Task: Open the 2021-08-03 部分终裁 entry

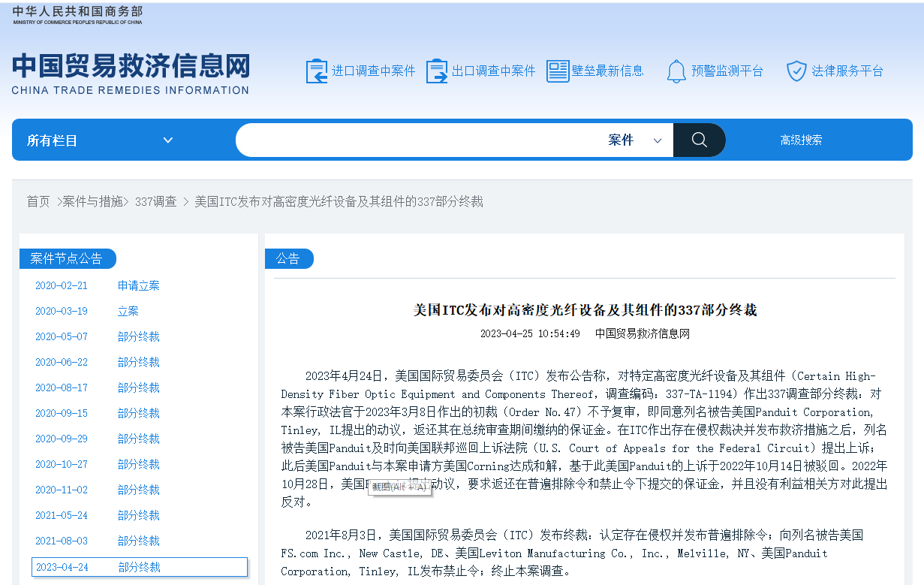Action: click(98, 541)
